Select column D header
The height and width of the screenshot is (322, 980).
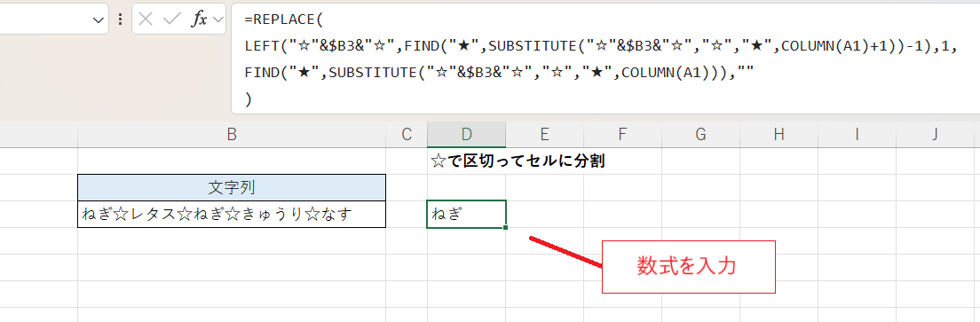(x=466, y=134)
